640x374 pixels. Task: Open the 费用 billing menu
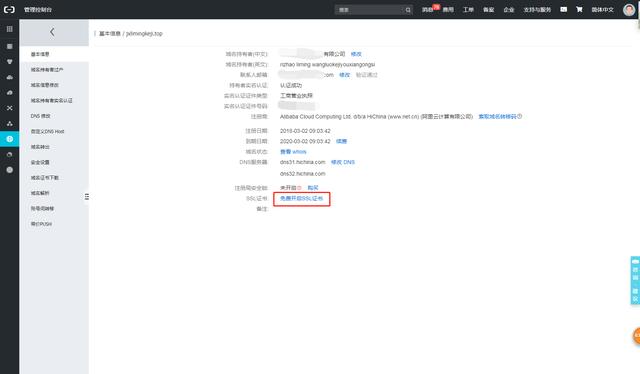[x=448, y=10]
